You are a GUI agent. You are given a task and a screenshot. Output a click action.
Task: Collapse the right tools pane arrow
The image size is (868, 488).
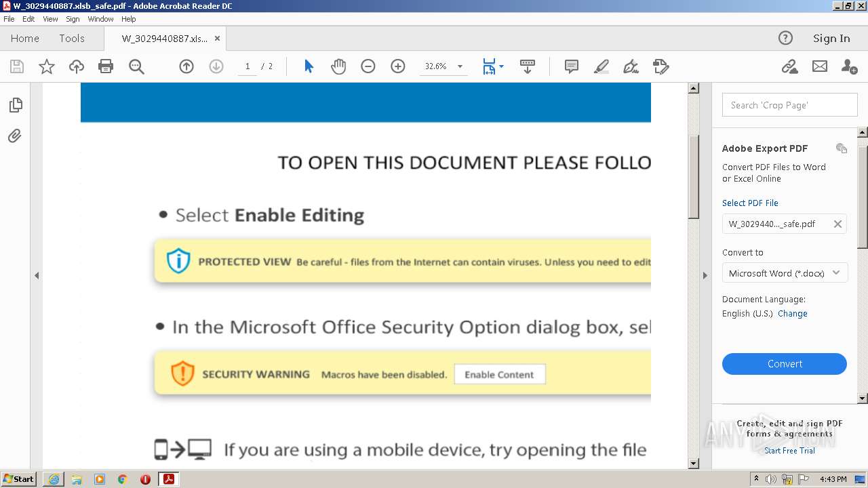[x=705, y=275]
